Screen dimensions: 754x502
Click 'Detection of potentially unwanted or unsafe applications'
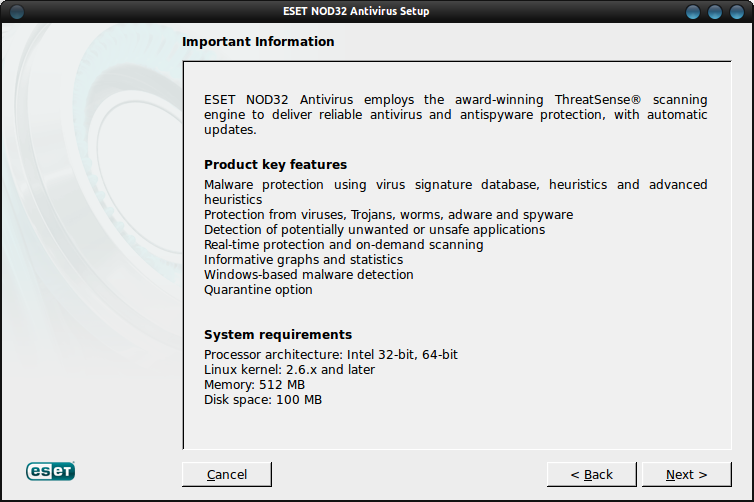coord(375,230)
